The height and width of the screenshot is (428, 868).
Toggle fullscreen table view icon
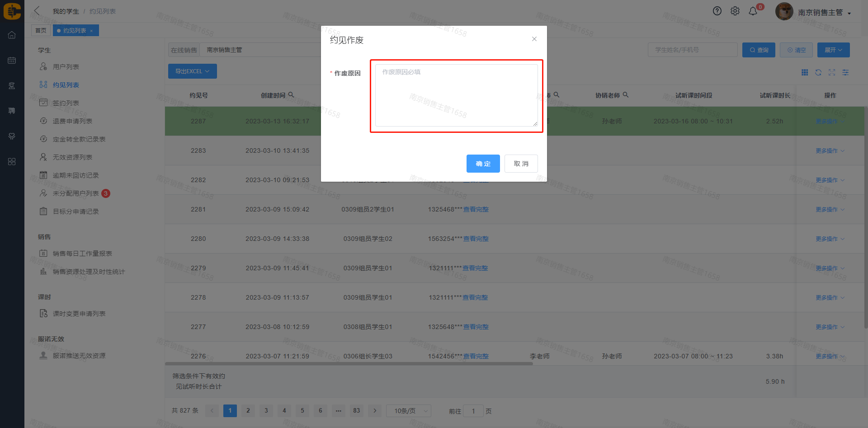[x=832, y=72]
